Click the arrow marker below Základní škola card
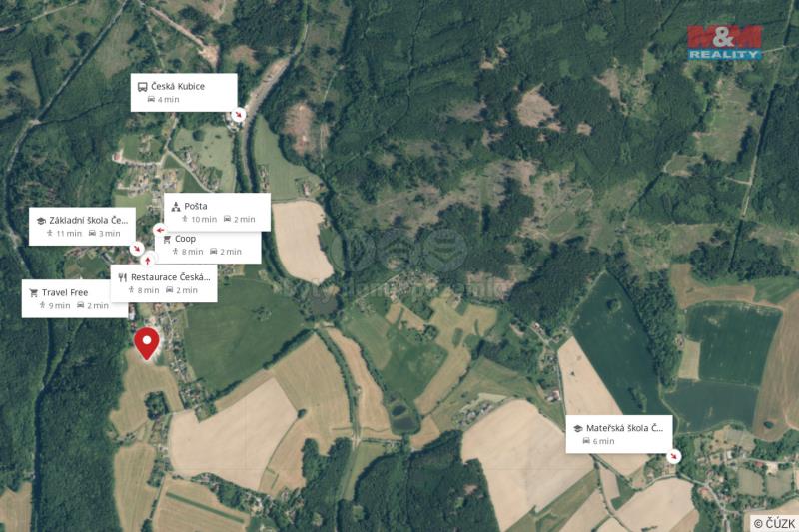Viewport: 799px width, 532px height. tap(136, 249)
